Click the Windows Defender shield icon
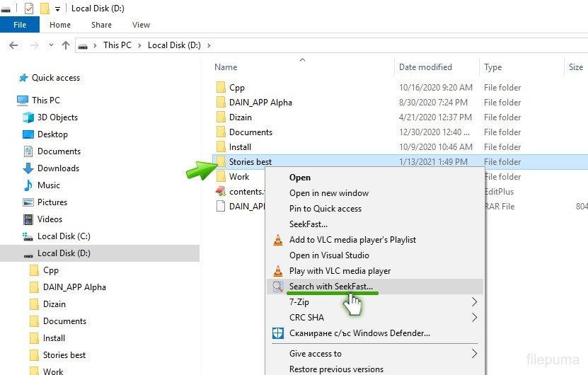Image resolution: width=588 pixels, height=375 pixels. [277, 333]
